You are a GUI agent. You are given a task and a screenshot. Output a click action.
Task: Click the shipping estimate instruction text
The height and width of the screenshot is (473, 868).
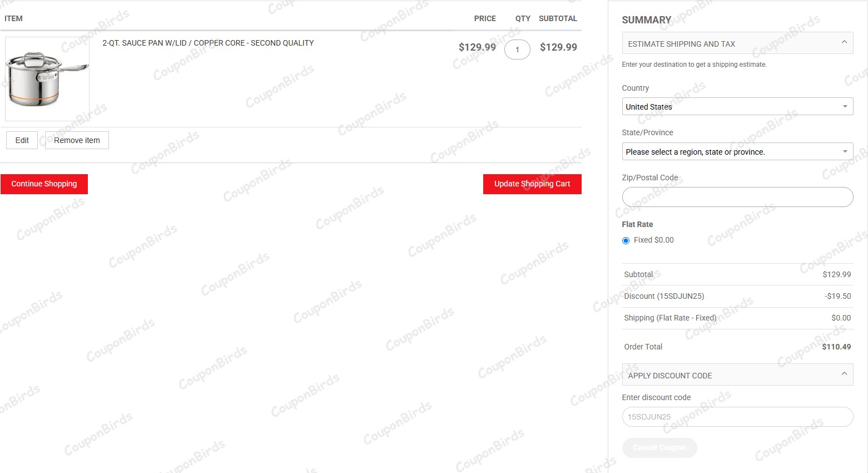pos(694,65)
